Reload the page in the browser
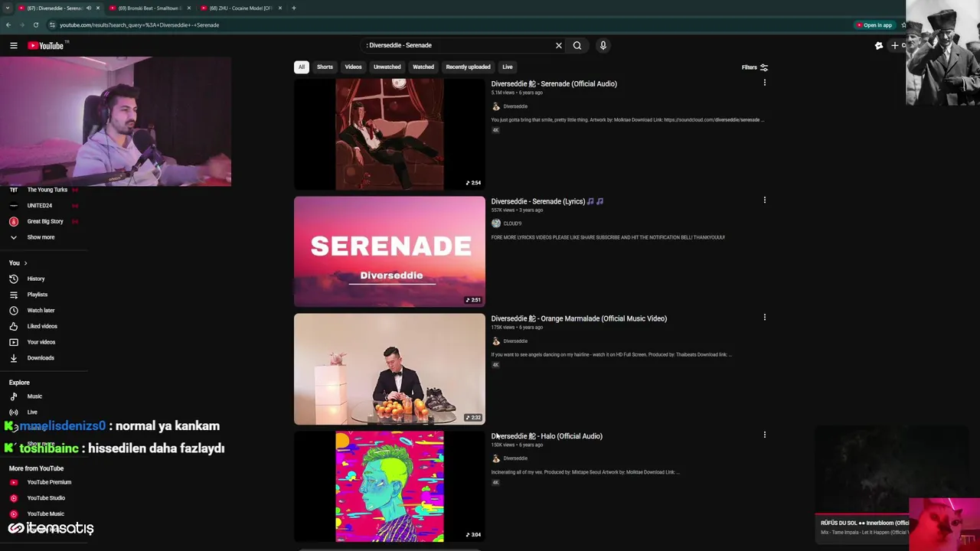This screenshot has width=980, height=551. (x=35, y=25)
